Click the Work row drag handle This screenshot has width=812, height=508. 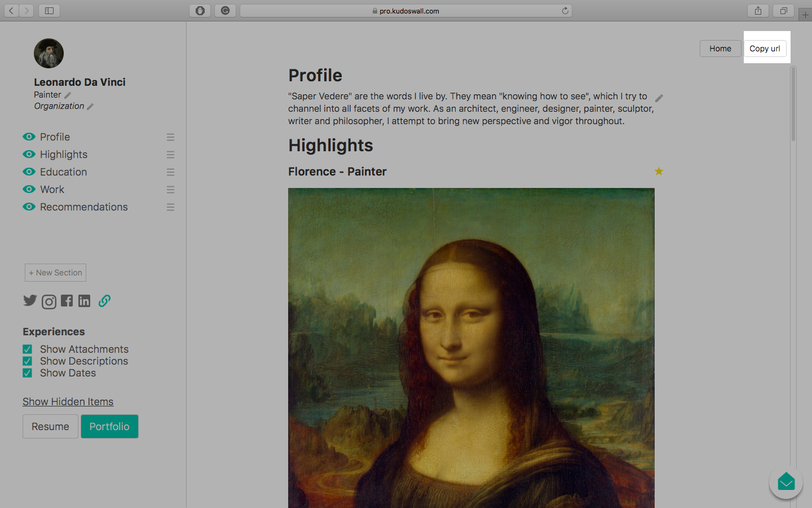tap(170, 190)
